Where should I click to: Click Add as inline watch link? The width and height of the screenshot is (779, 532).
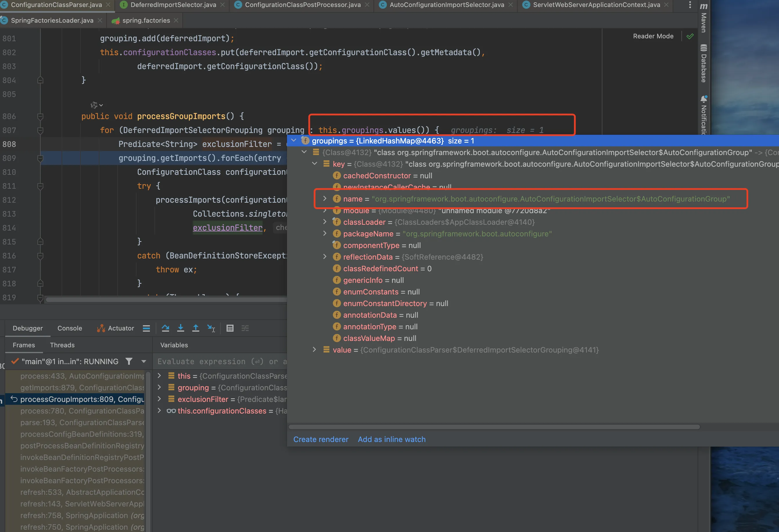pos(391,439)
